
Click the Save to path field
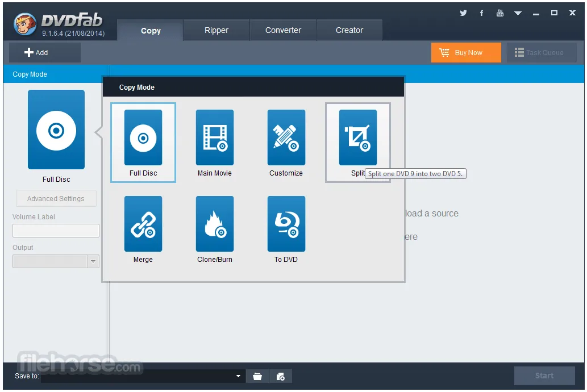click(x=142, y=376)
